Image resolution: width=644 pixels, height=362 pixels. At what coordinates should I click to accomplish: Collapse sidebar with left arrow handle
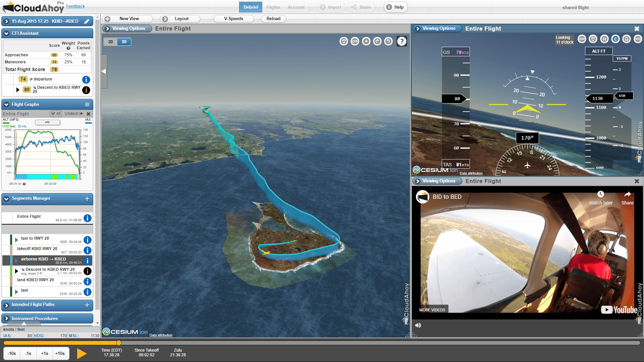(x=104, y=71)
